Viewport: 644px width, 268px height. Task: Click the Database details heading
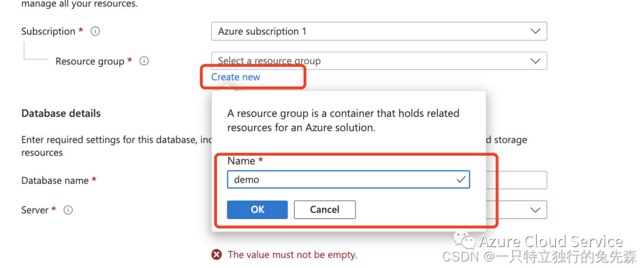[61, 113]
